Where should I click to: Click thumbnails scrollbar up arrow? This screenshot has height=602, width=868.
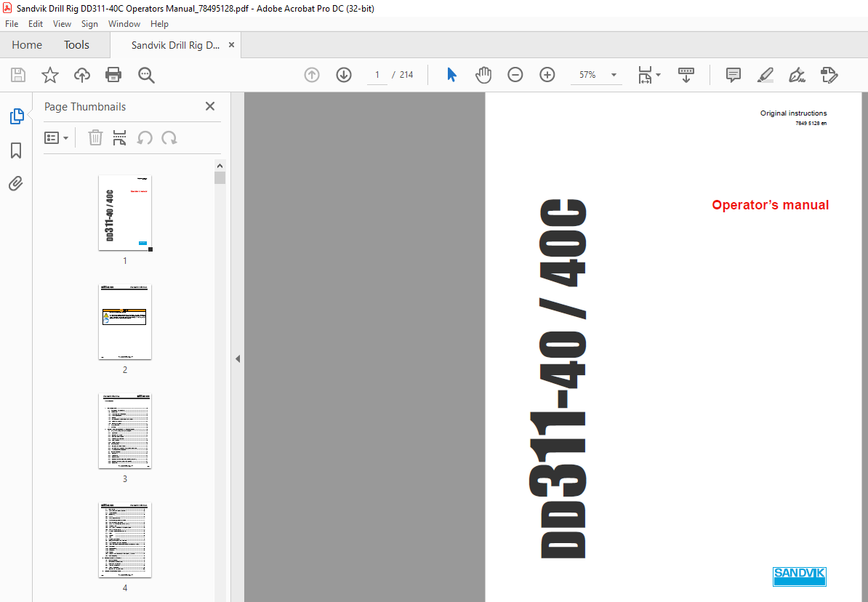[220, 166]
